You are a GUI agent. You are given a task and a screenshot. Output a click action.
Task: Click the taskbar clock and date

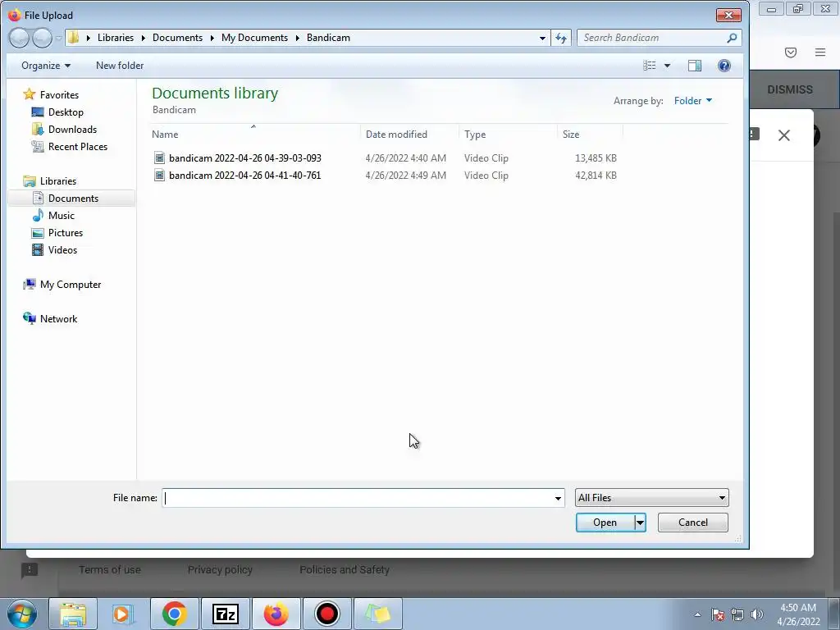click(798, 614)
